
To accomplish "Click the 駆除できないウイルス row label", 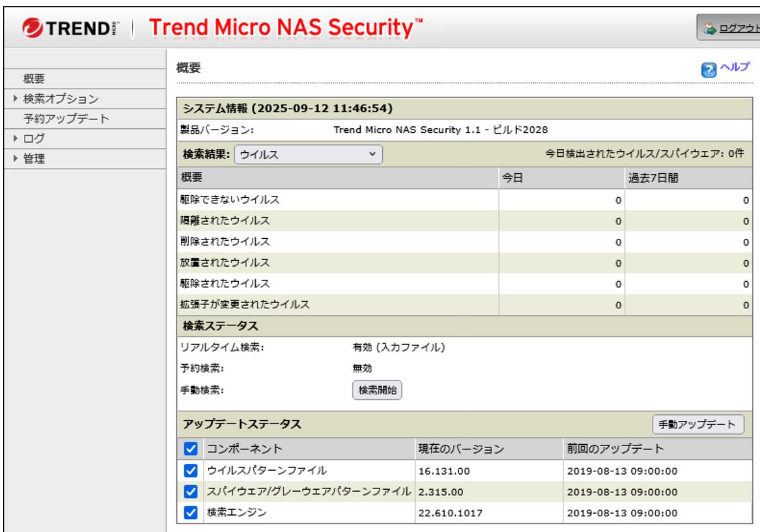I will click(x=230, y=200).
